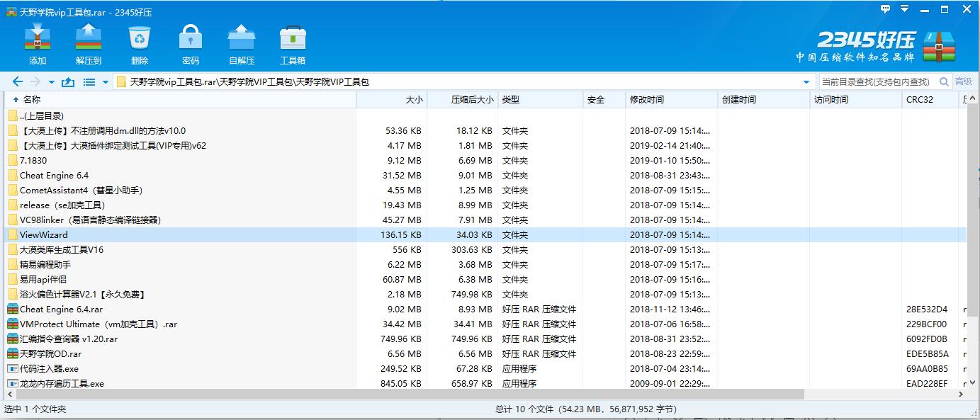The width and height of the screenshot is (980, 420).
Task: Sort by 压缩后大小 column header
Action: pyautogui.click(x=463, y=100)
